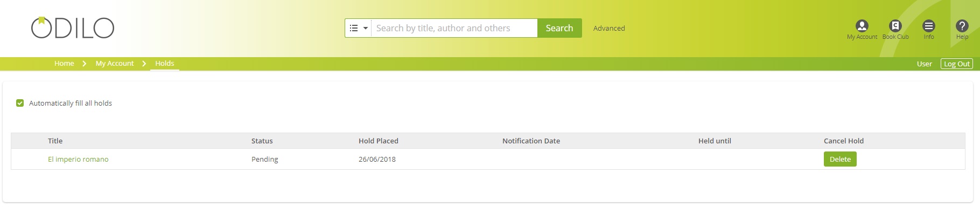Screen dimensions: 980x207
Task: Click the green Search button
Action: point(559,28)
